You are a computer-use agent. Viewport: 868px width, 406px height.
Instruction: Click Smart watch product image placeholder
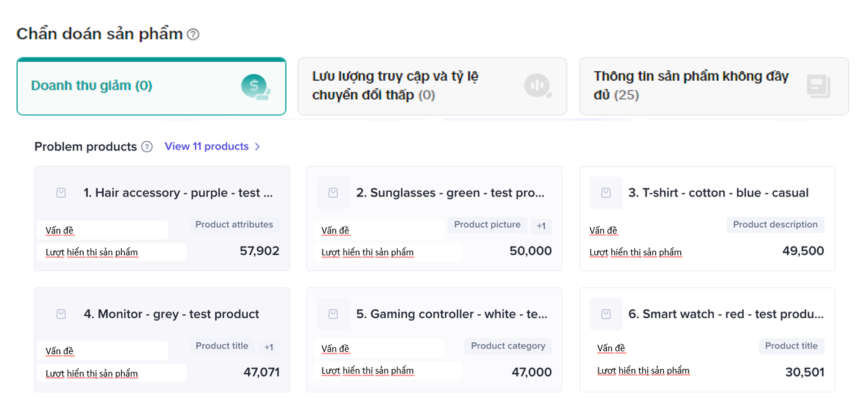(x=606, y=314)
